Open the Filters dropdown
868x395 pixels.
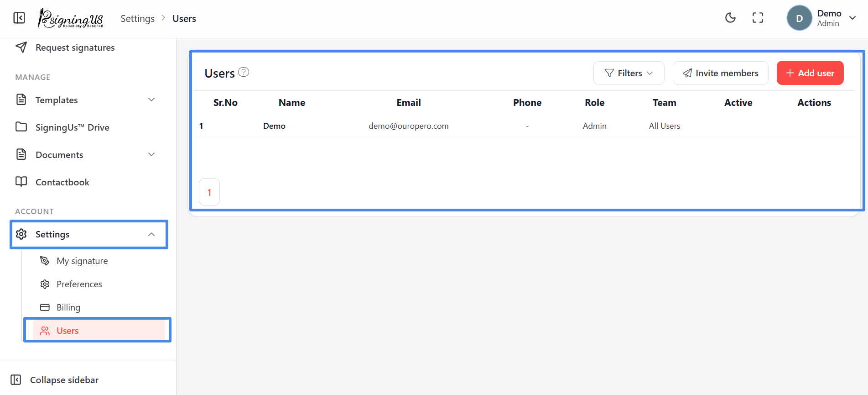629,73
